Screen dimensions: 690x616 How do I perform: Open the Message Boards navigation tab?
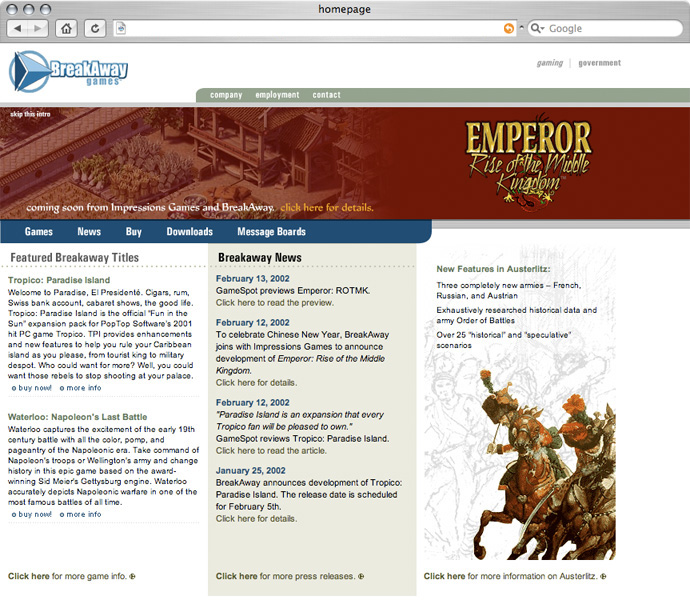(x=272, y=231)
